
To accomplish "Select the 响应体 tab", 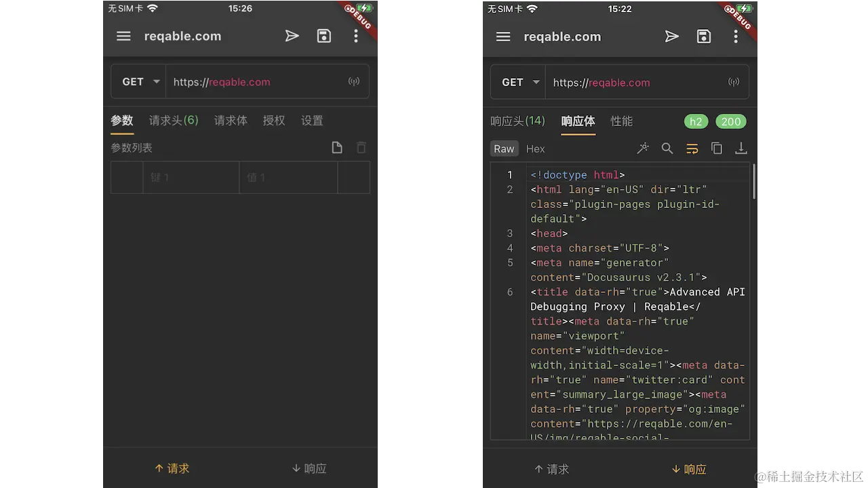I will [578, 121].
